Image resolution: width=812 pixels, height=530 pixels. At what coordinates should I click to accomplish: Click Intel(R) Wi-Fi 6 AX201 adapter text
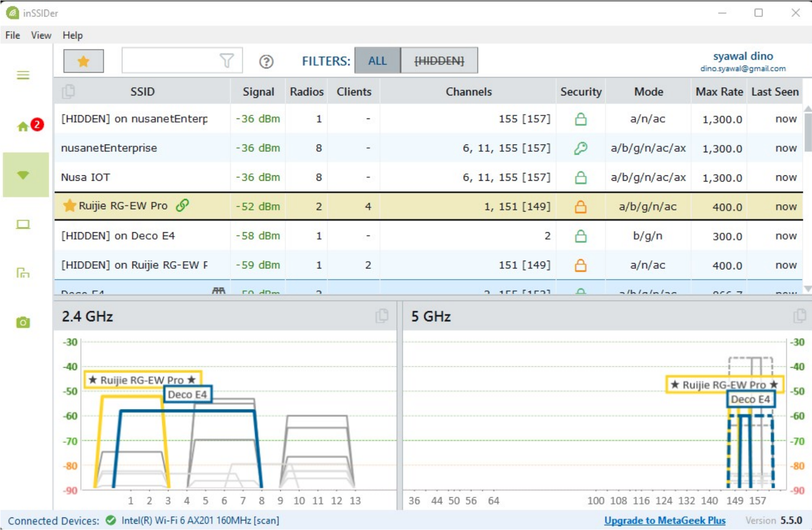[200, 520]
